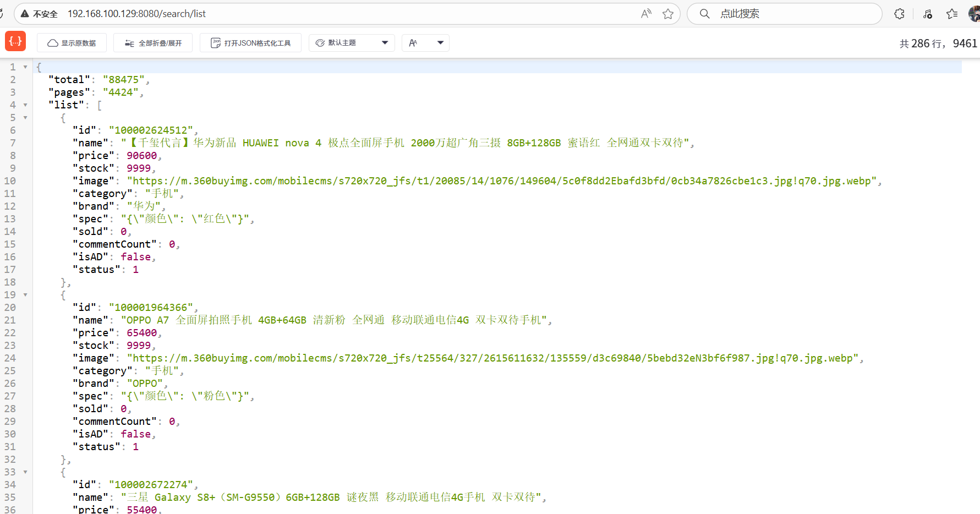Image resolution: width=980 pixels, height=514 pixels.
Task: Click the Read Aloud icon in address bar
Action: [646, 14]
